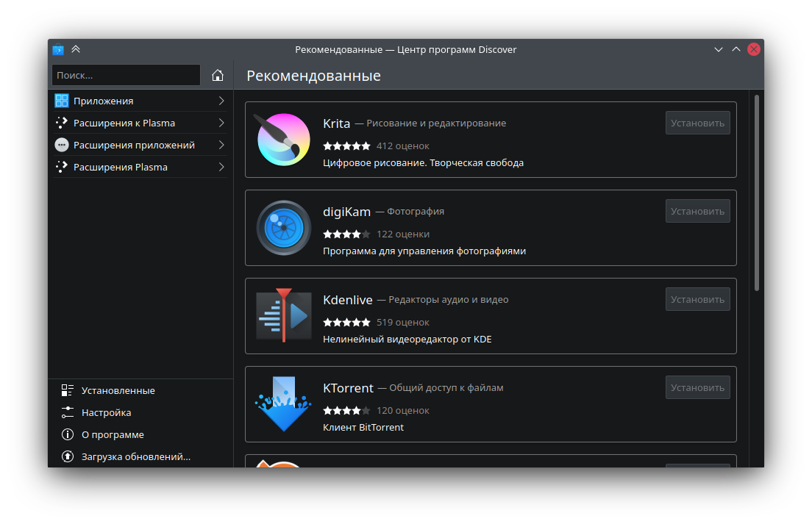Click Krita's five-star rating
The height and width of the screenshot is (524, 812).
pyautogui.click(x=346, y=146)
